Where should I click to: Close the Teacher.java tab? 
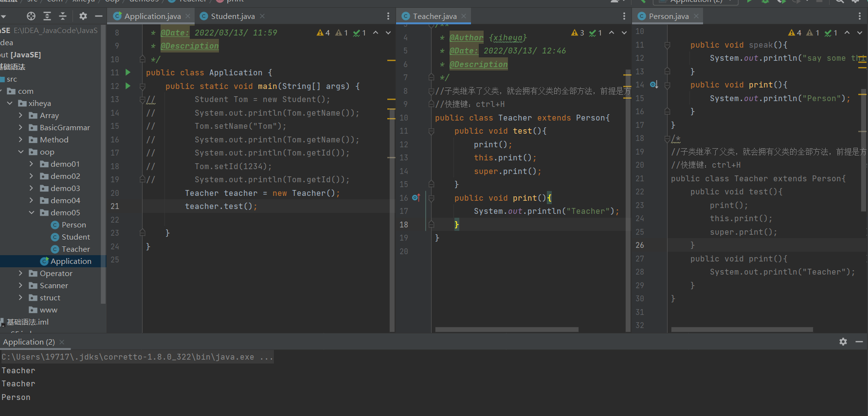pos(464,16)
